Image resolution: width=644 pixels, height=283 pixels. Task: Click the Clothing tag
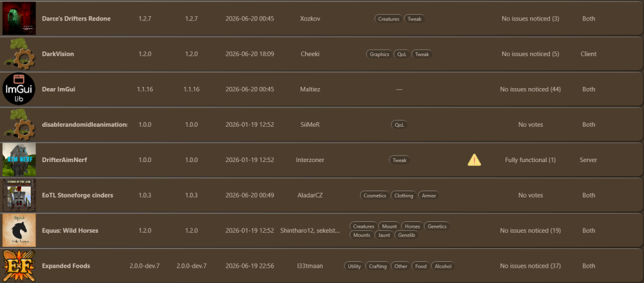click(403, 196)
